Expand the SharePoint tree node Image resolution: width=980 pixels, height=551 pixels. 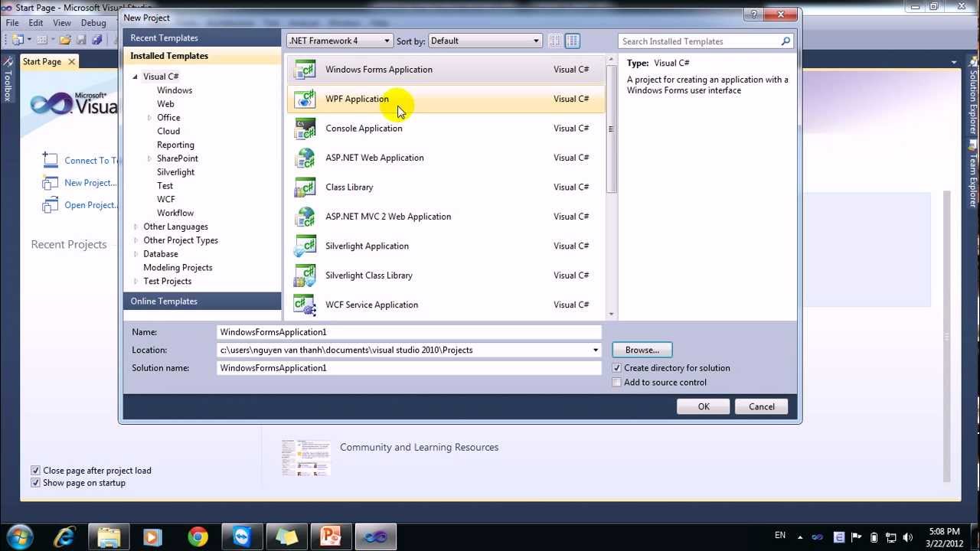coord(149,158)
